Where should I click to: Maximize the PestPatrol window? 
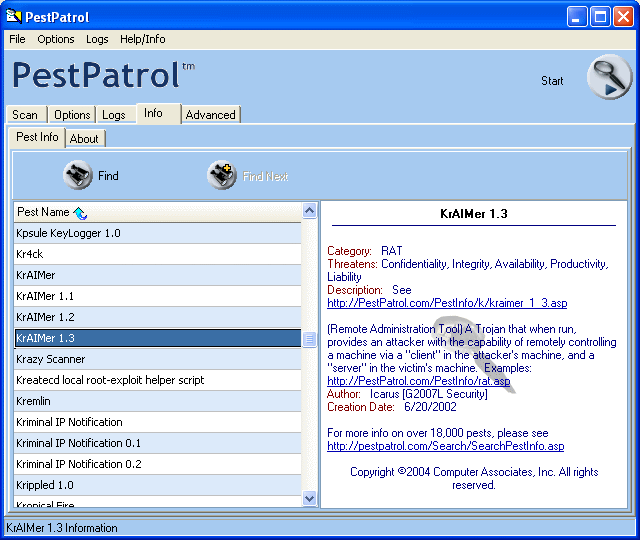[600, 17]
